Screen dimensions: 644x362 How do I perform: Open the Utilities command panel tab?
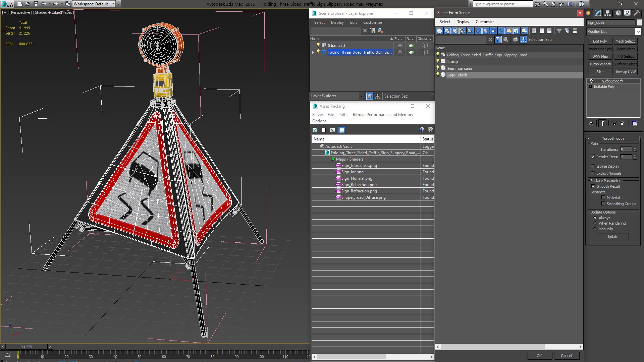tap(637, 13)
